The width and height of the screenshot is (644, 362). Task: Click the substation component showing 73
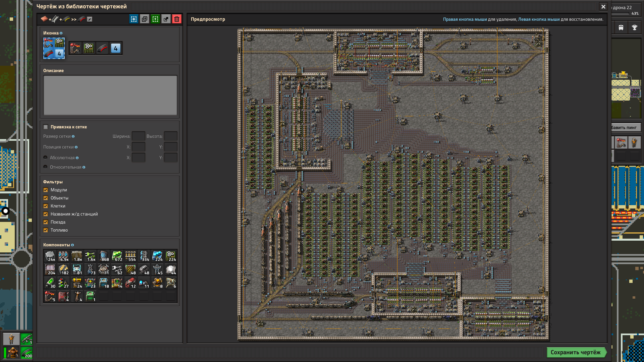click(x=90, y=269)
